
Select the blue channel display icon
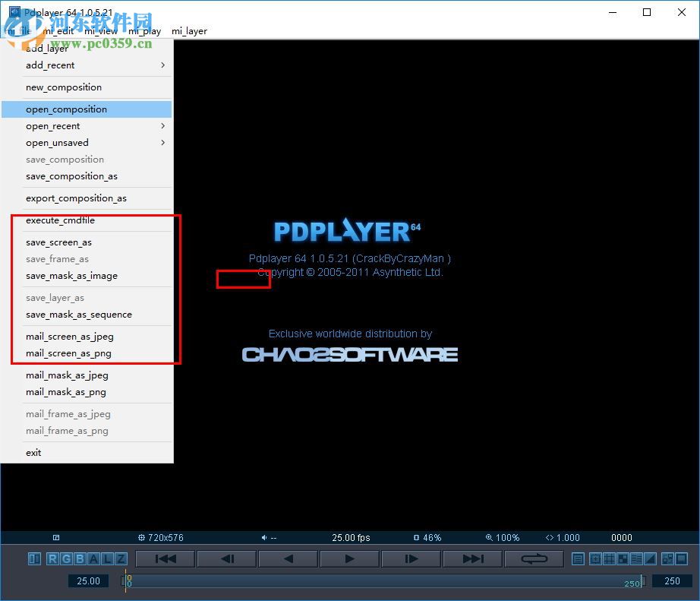81,558
